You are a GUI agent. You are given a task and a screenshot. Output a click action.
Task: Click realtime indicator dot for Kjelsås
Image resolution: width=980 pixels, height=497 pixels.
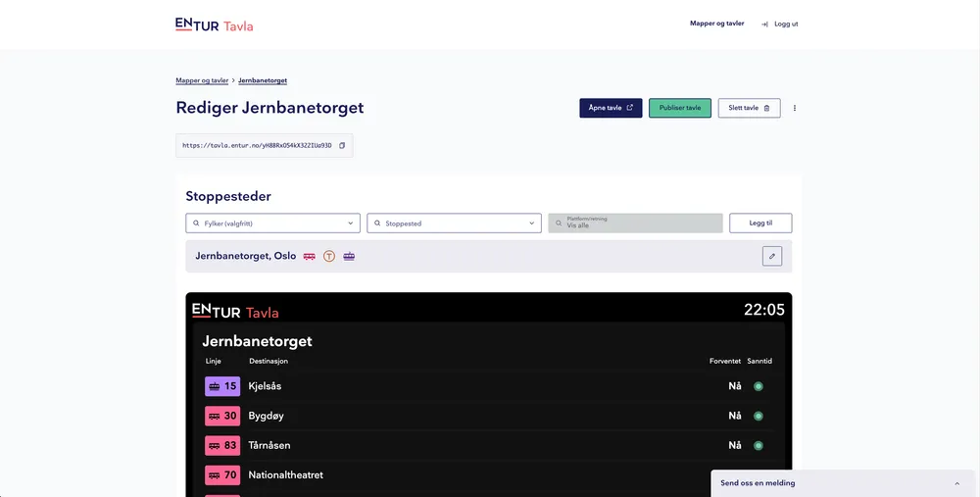pos(759,386)
